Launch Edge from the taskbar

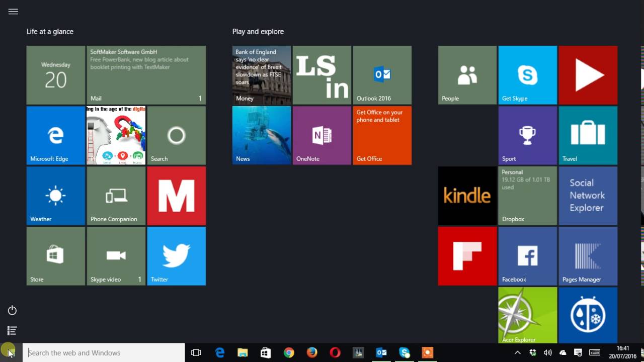coord(220,352)
